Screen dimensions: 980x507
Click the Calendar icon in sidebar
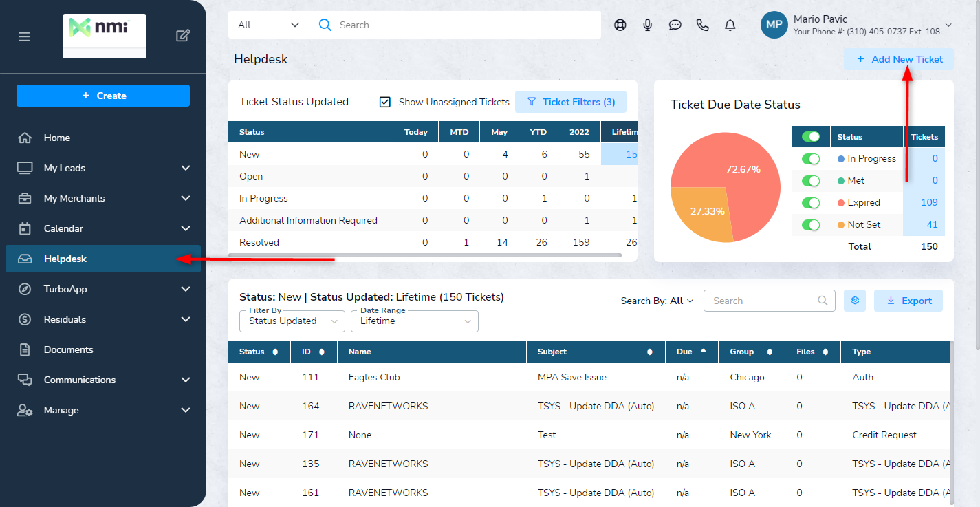click(x=25, y=228)
